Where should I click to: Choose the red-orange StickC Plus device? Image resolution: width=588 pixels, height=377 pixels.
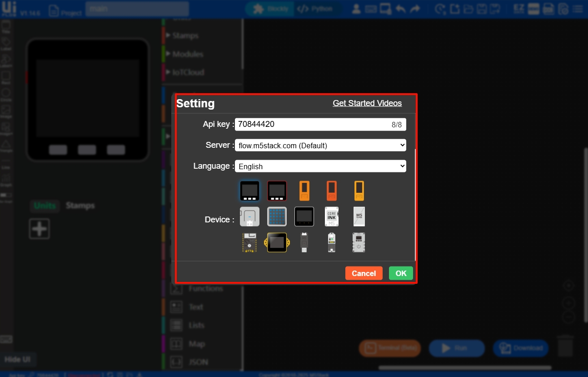pyautogui.click(x=332, y=191)
